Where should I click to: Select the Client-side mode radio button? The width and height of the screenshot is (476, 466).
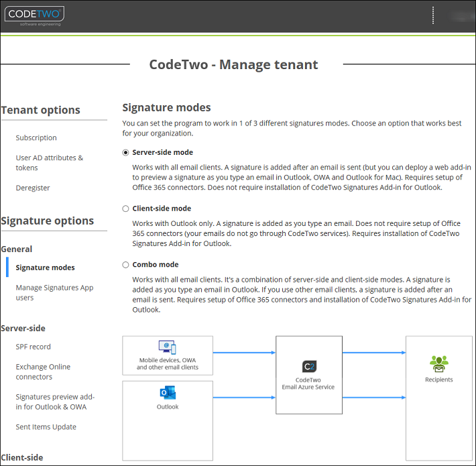[125, 209]
